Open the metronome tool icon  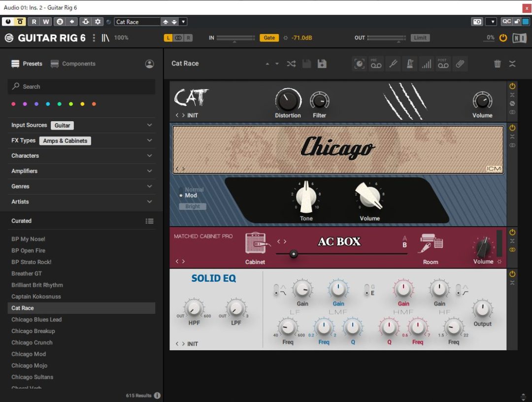pyautogui.click(x=409, y=64)
